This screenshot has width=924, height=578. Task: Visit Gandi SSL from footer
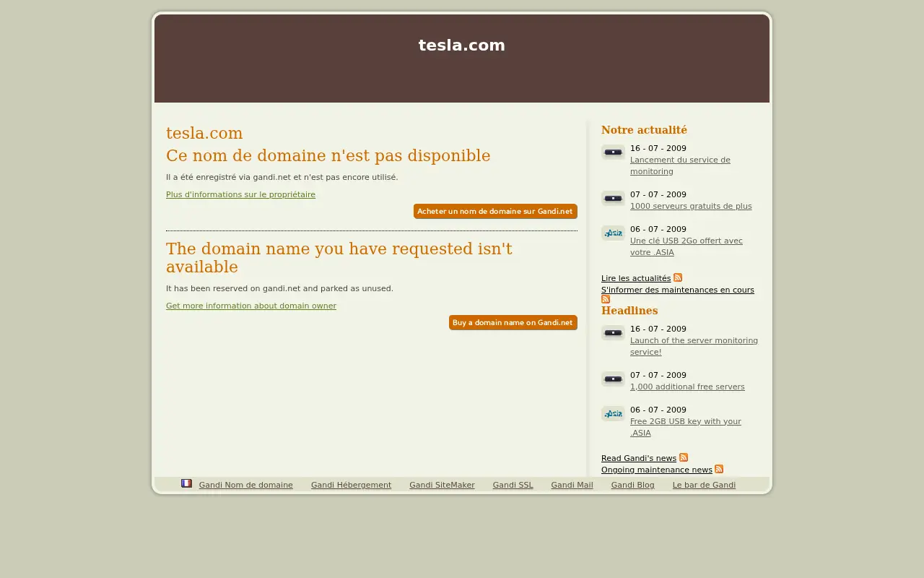(x=513, y=486)
